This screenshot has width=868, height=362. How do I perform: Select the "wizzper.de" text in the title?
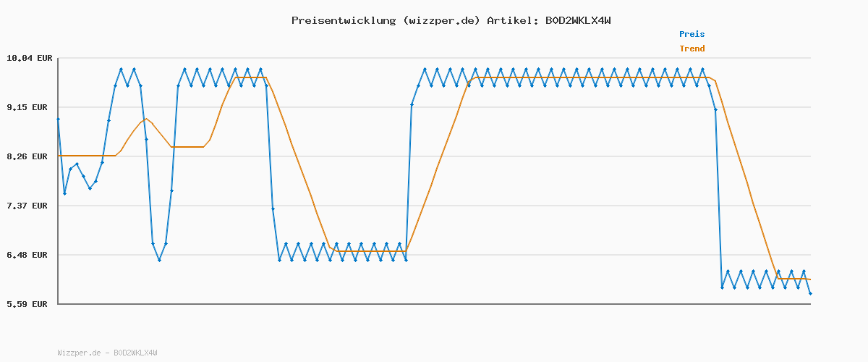pyautogui.click(x=441, y=20)
